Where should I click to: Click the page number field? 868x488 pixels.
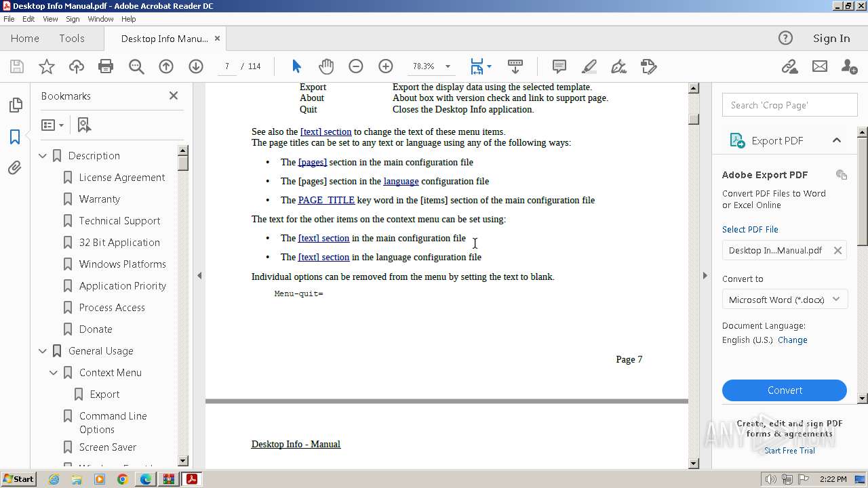(x=227, y=66)
